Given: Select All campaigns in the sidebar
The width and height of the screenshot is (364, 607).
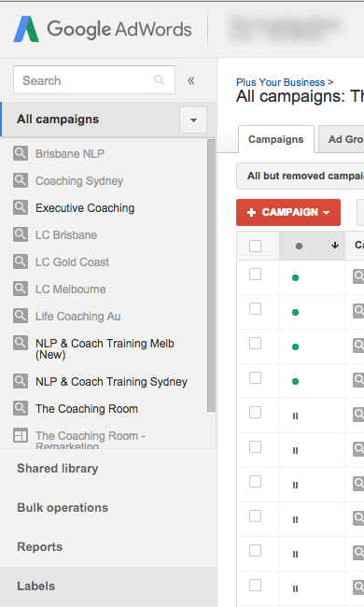Looking at the screenshot, I should click(x=58, y=120).
